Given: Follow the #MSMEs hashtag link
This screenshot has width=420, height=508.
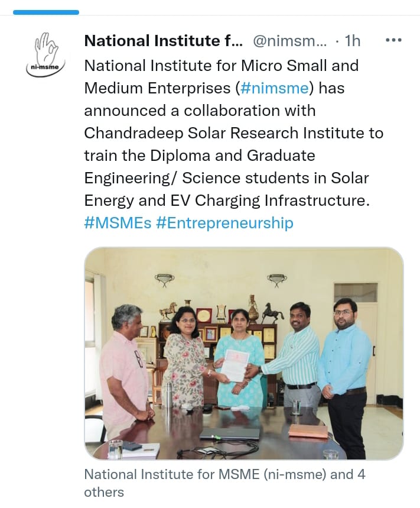Looking at the screenshot, I should coord(118,223).
